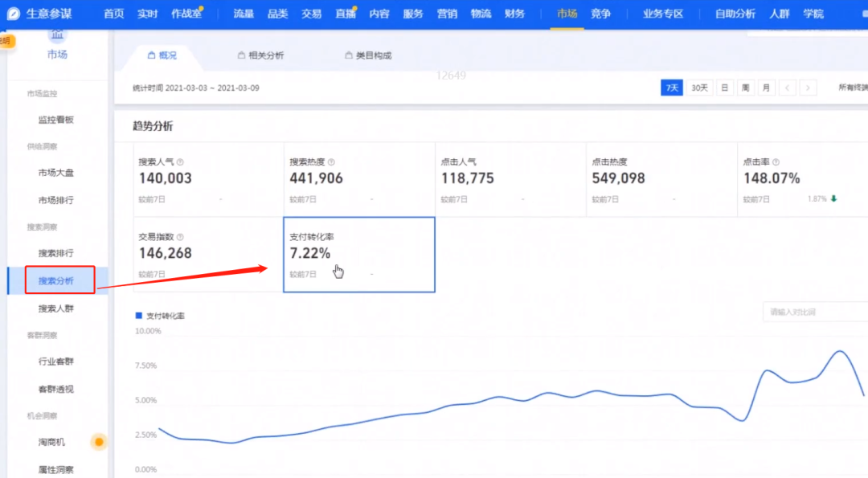Open the 学院 menu

[x=813, y=14]
